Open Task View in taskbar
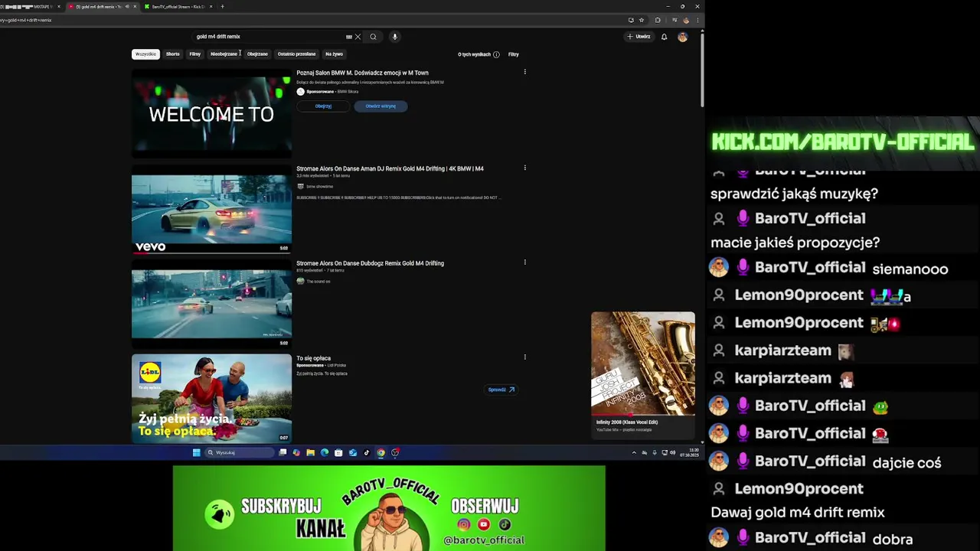The image size is (980, 551). (283, 452)
